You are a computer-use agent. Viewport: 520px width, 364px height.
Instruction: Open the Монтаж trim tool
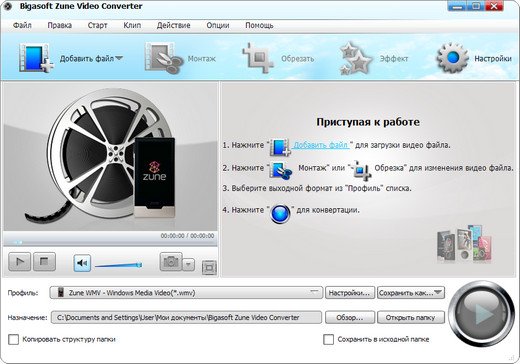(164, 58)
